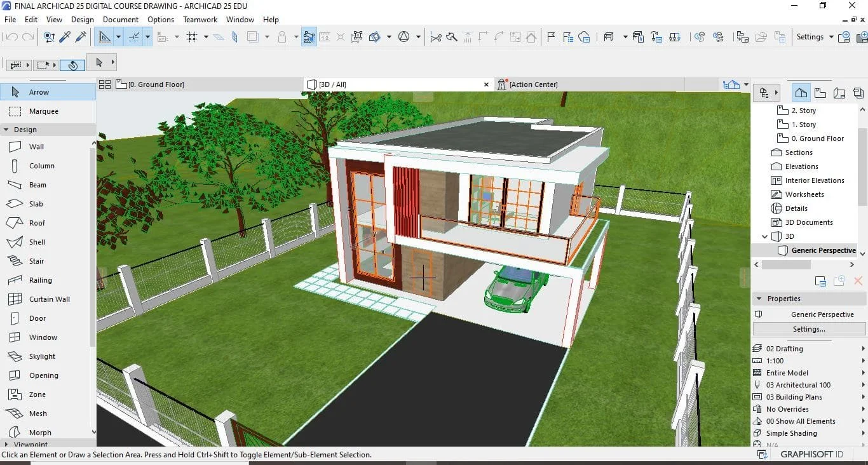Open dropdown arrow next to Grid Snap
The height and width of the screenshot is (465, 868).
206,37
